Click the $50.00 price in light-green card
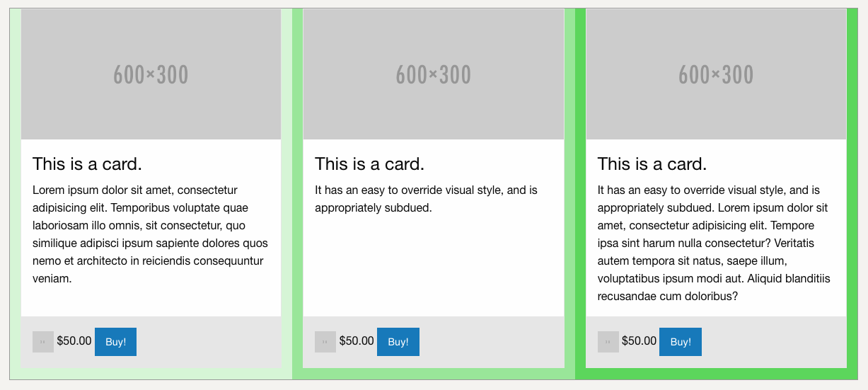868x390 pixels. tap(74, 341)
